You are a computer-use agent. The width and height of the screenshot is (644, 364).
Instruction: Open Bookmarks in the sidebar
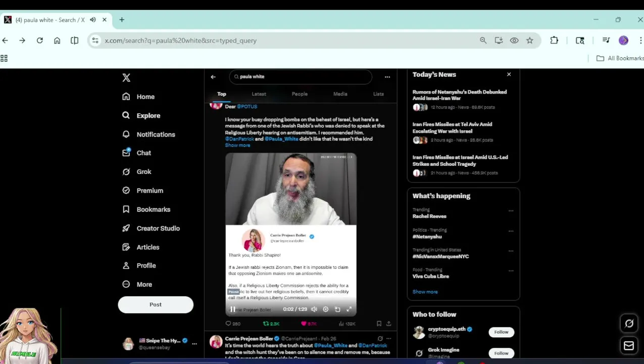pyautogui.click(x=146, y=209)
